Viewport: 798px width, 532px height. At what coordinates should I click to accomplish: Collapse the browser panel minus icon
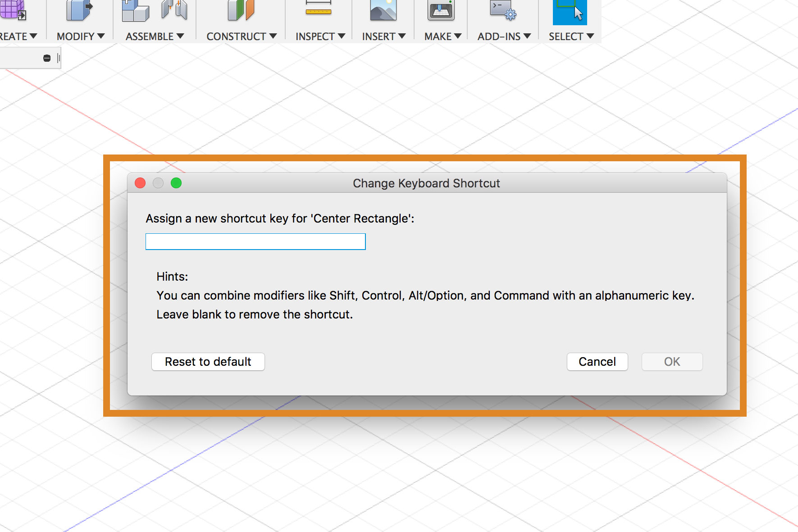click(x=47, y=58)
